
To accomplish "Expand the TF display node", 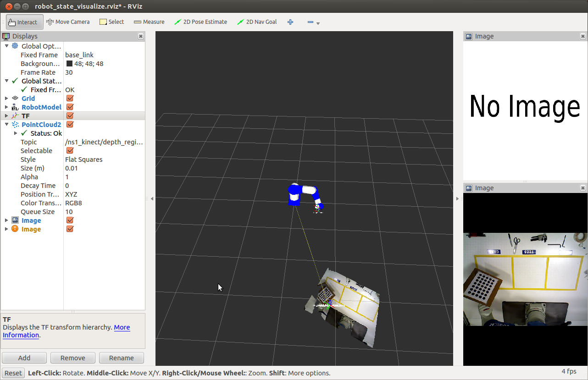I will [x=6, y=116].
